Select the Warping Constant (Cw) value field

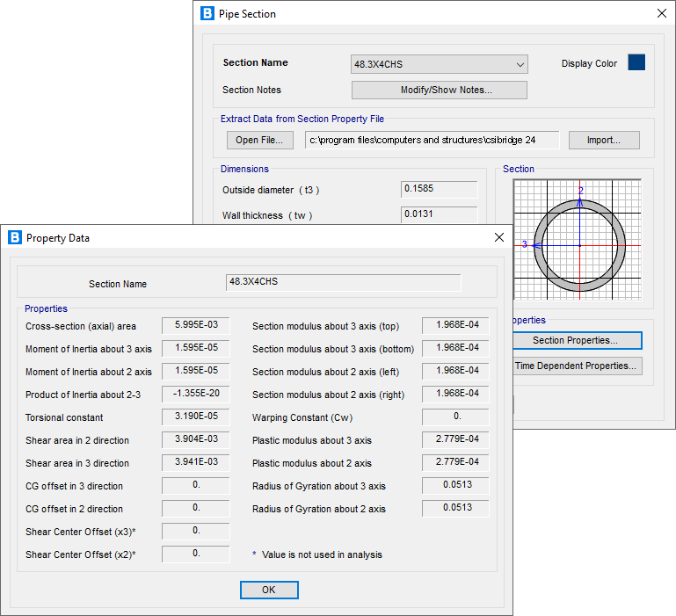pos(454,417)
